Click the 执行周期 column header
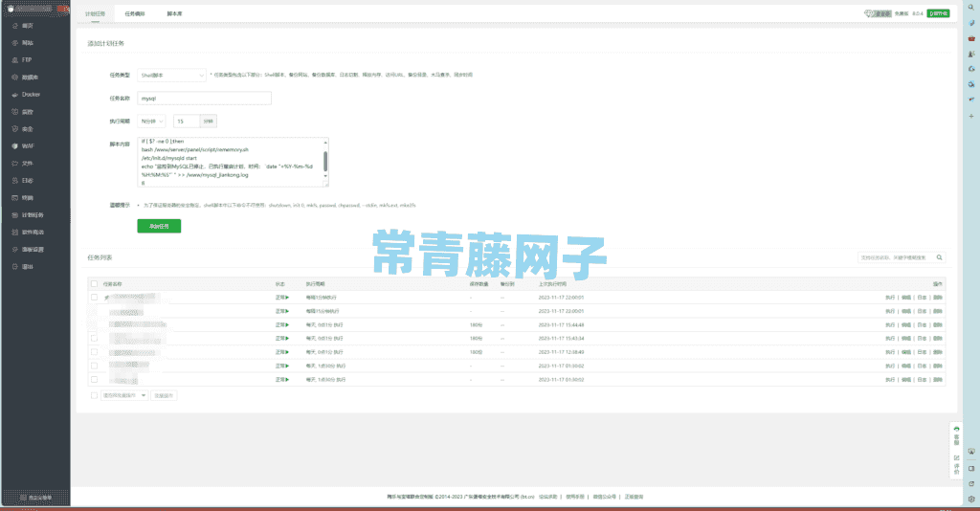This screenshot has width=980, height=511. tap(315, 283)
